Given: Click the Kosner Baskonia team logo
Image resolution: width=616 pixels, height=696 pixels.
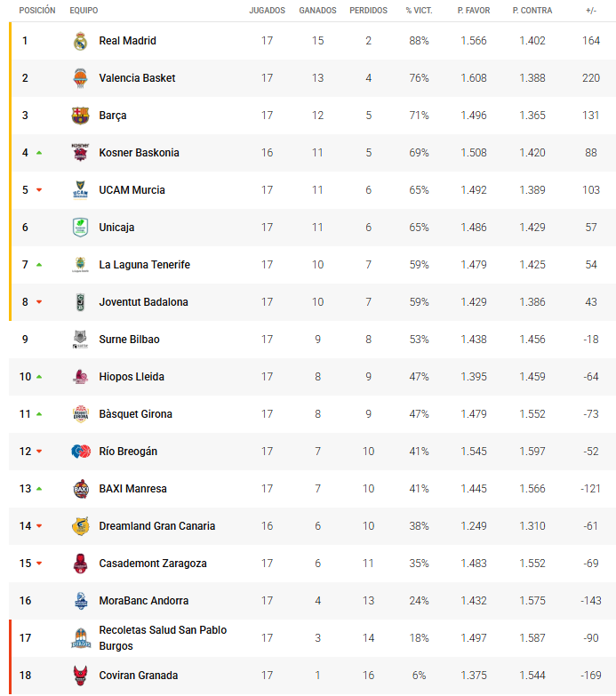Looking at the screenshot, I should click(81, 153).
